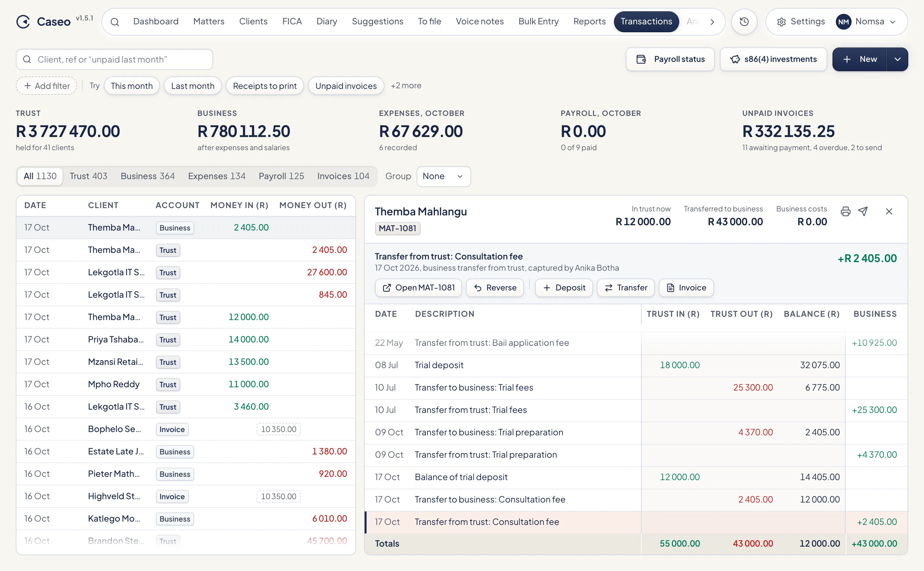
Task: Switch to the Business 364 tab
Action: pyautogui.click(x=147, y=177)
